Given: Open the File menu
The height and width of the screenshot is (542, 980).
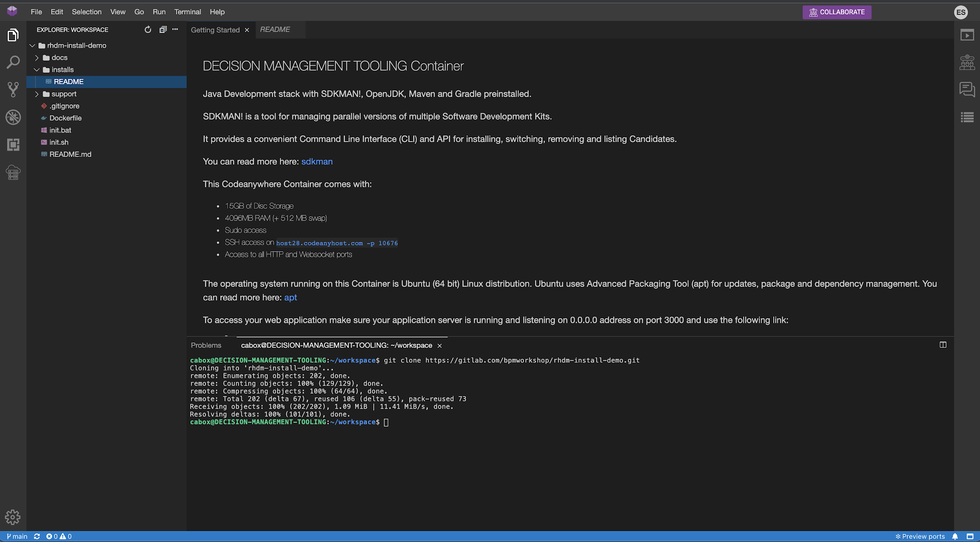Looking at the screenshot, I should pyautogui.click(x=36, y=12).
